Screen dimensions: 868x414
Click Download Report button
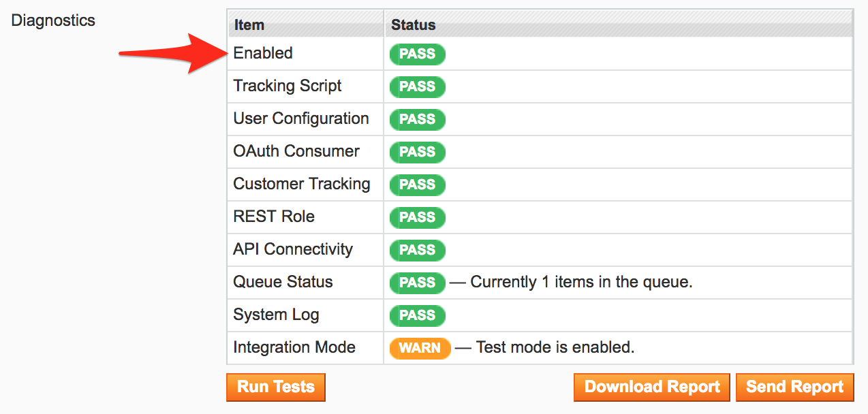click(652, 387)
